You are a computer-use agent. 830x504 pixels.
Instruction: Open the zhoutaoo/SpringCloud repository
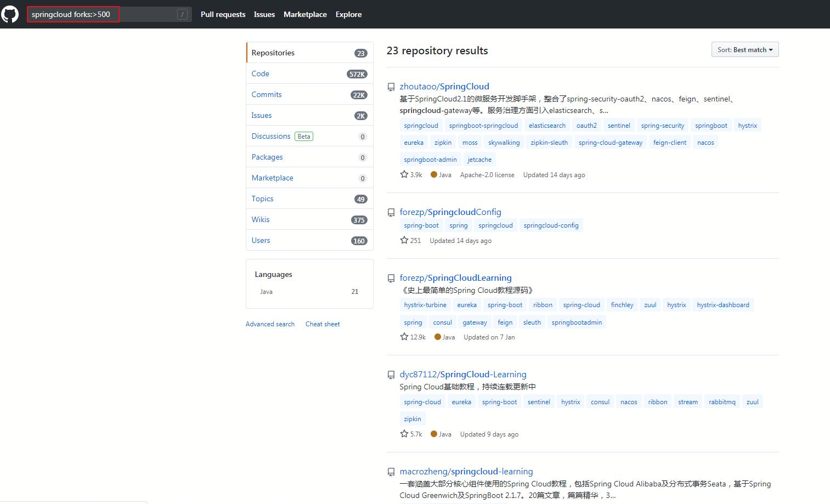(444, 86)
